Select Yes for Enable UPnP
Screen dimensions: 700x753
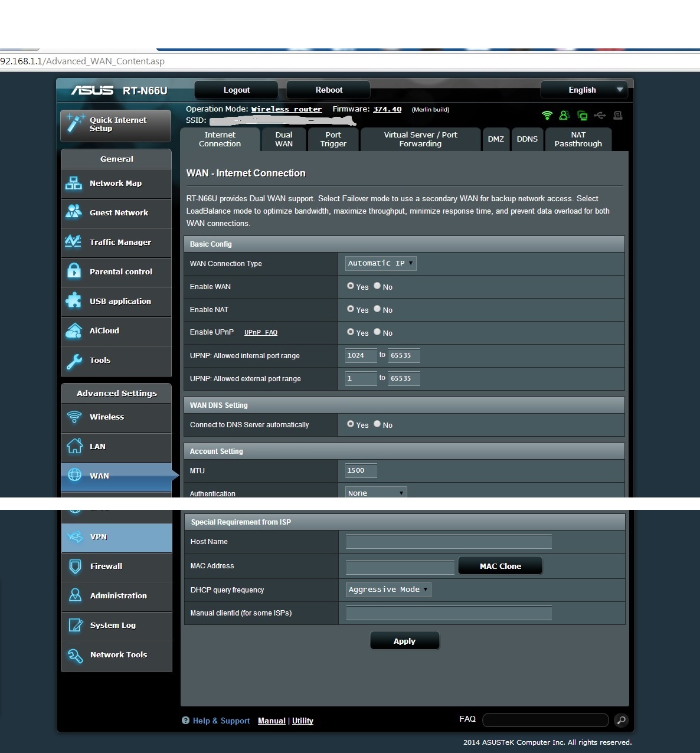pos(351,332)
